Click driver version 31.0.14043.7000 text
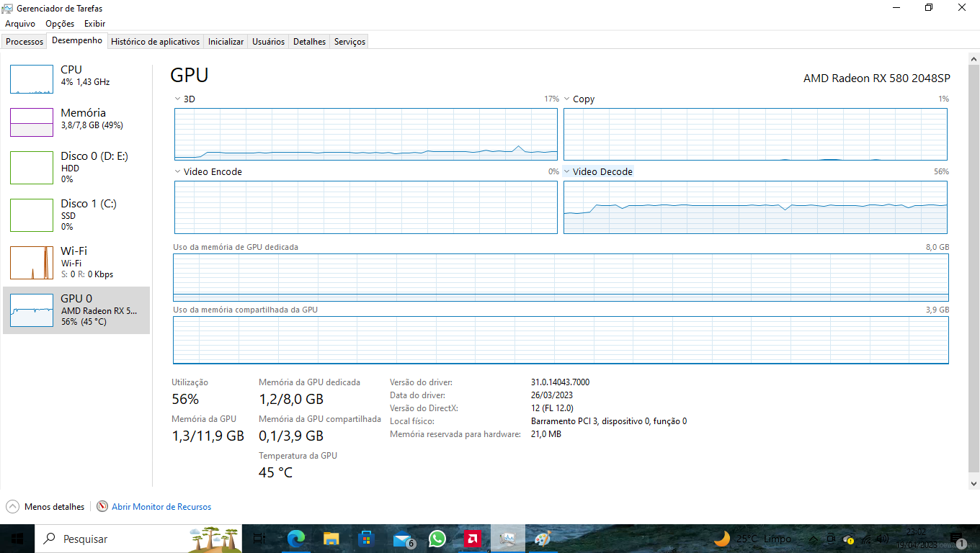980x553 pixels. pyautogui.click(x=560, y=382)
